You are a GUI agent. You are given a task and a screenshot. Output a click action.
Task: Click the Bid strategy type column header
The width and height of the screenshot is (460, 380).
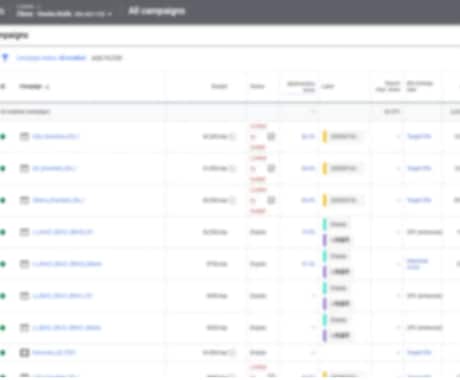[x=420, y=86]
